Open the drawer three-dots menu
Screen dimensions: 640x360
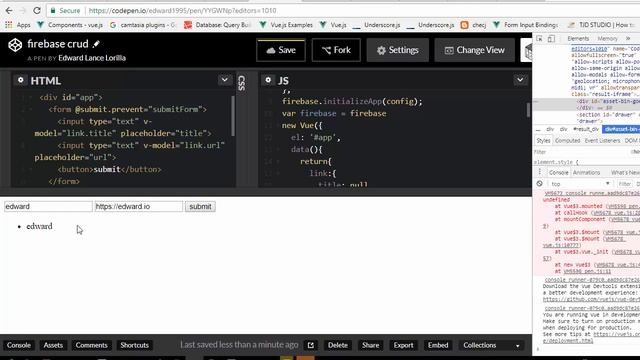coord(539,172)
